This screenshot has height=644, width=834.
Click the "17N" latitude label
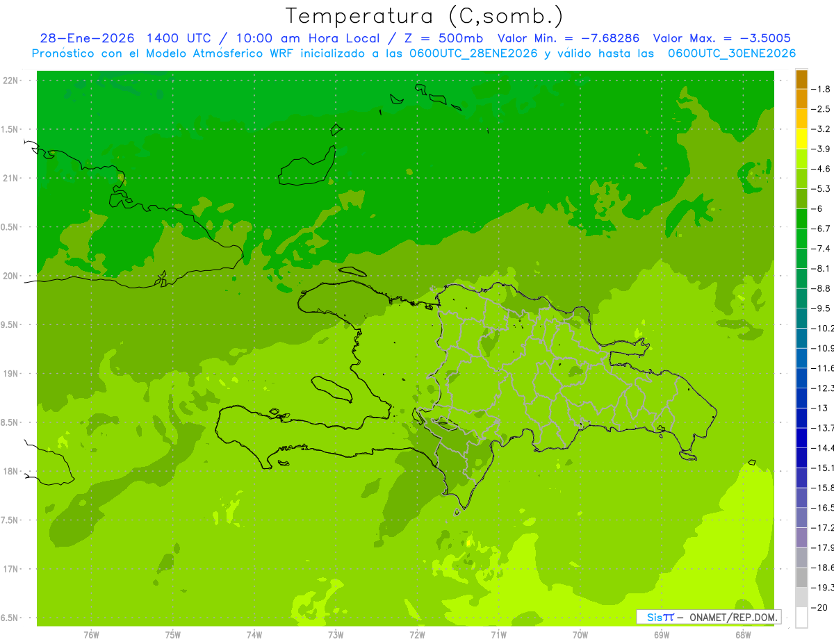pyautogui.click(x=11, y=569)
